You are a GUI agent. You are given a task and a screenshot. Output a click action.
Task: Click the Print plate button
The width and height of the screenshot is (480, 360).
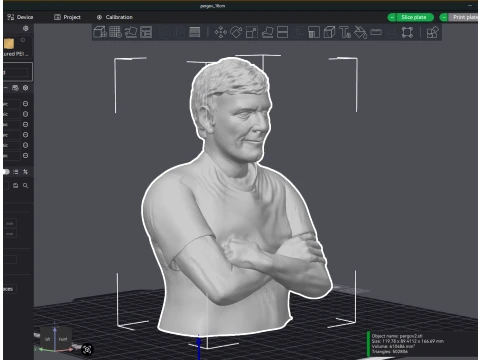(464, 17)
